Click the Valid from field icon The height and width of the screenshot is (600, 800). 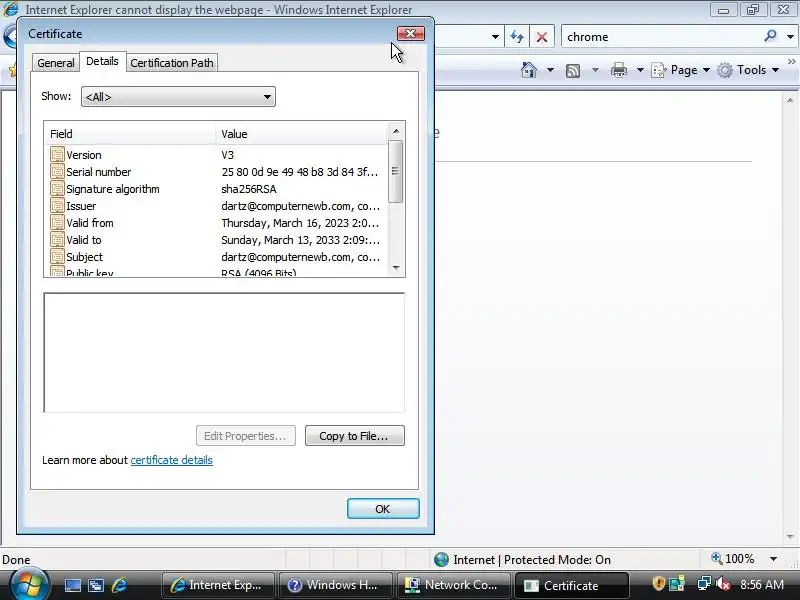click(x=57, y=223)
